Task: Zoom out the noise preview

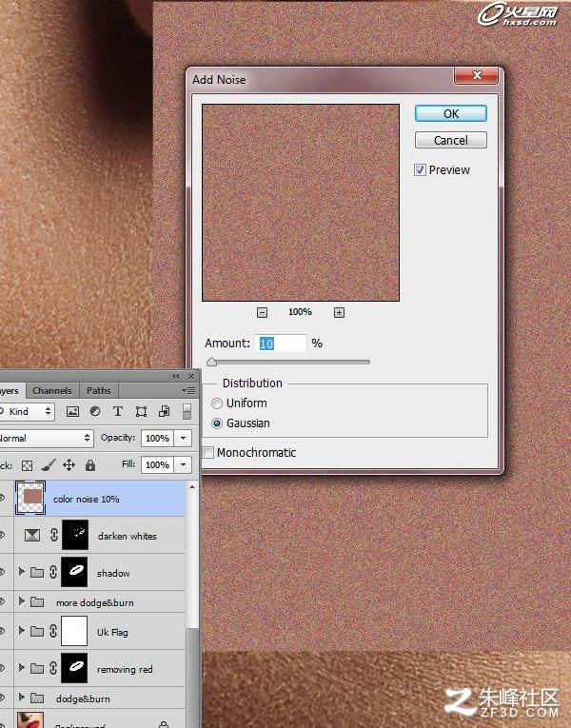Action: tap(262, 312)
